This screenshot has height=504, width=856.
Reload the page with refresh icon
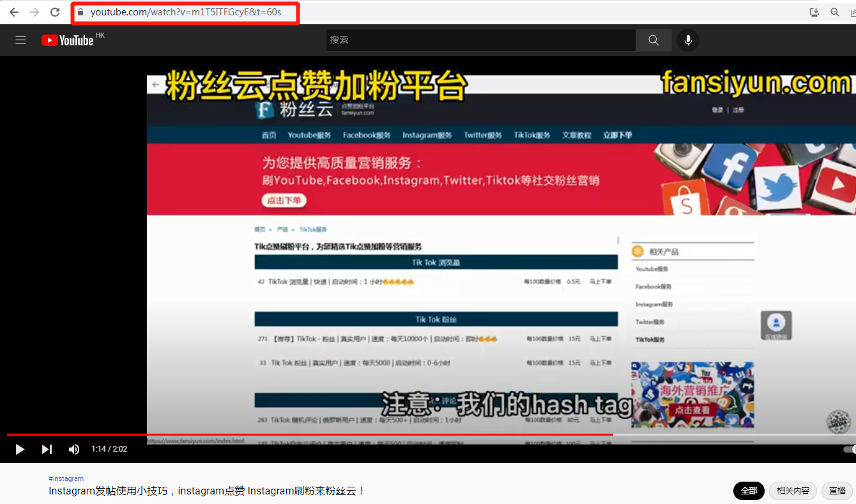[x=55, y=12]
